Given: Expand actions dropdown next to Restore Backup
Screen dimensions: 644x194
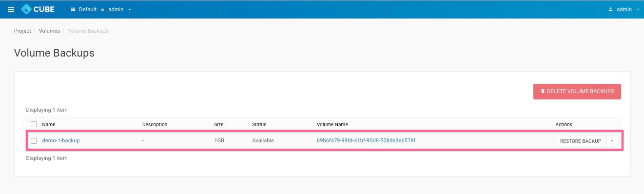Looking at the screenshot, I should pos(612,141).
